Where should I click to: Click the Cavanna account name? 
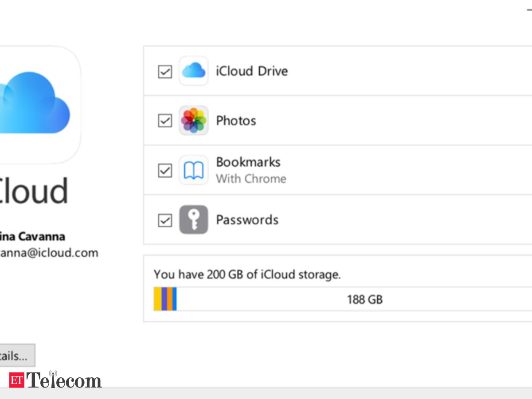(33, 236)
